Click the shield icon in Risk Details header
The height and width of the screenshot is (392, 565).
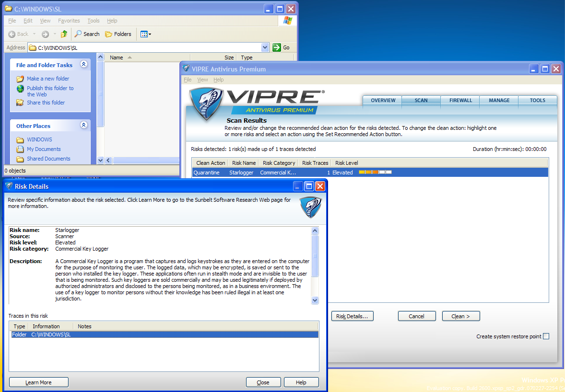311,208
